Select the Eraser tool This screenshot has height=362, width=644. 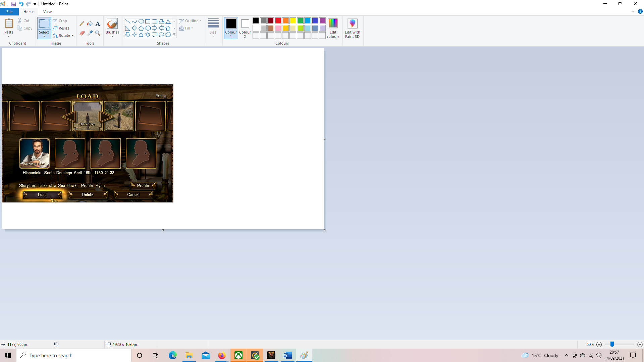coord(82,33)
